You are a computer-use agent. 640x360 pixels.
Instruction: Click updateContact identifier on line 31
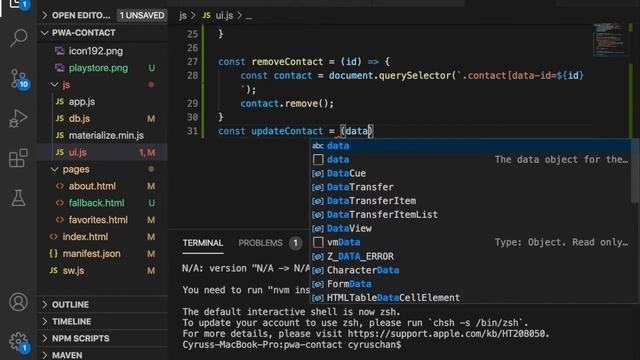pyautogui.click(x=287, y=131)
